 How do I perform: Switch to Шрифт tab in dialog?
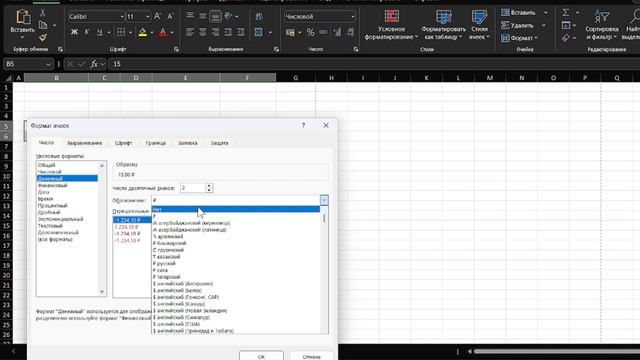[x=123, y=143]
